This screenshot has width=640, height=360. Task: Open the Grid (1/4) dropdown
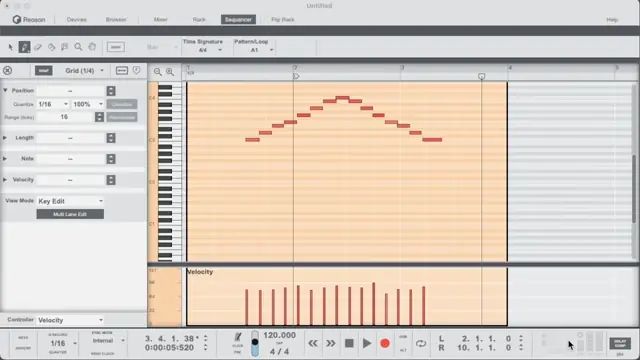coord(84,71)
